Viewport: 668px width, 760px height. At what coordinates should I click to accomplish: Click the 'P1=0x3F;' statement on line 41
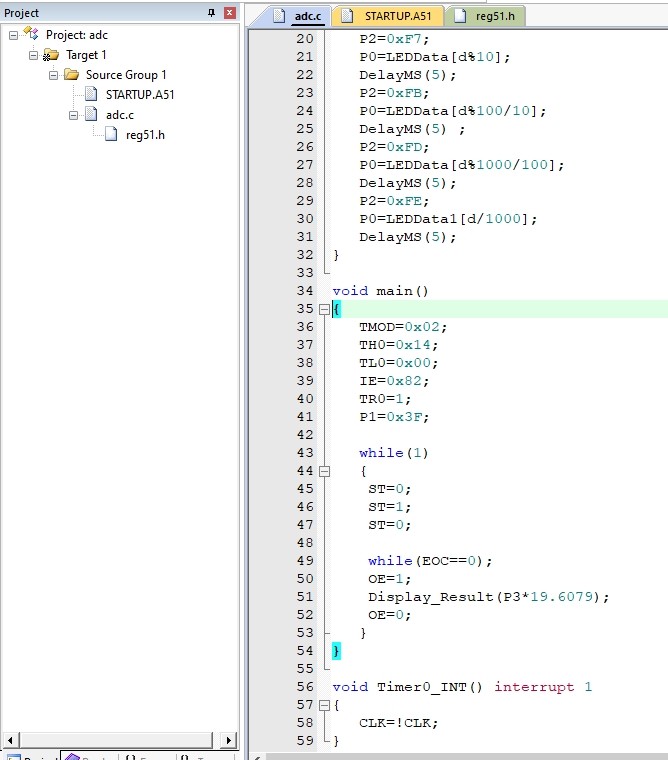click(394, 417)
